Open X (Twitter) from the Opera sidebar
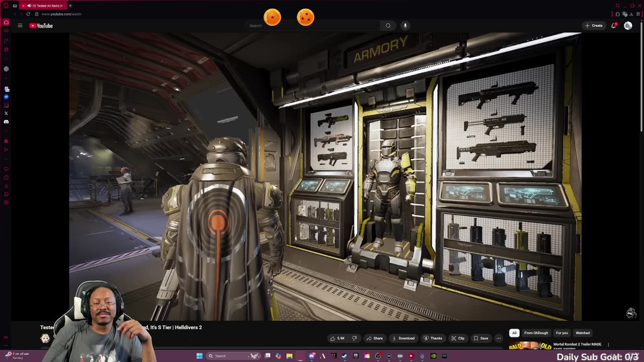 tap(6, 114)
